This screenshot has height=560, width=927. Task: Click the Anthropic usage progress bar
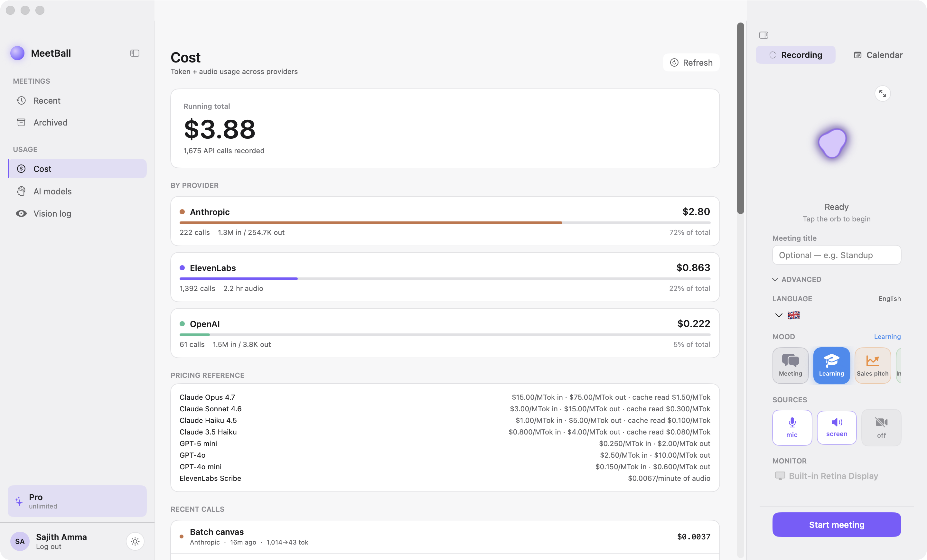click(x=445, y=223)
